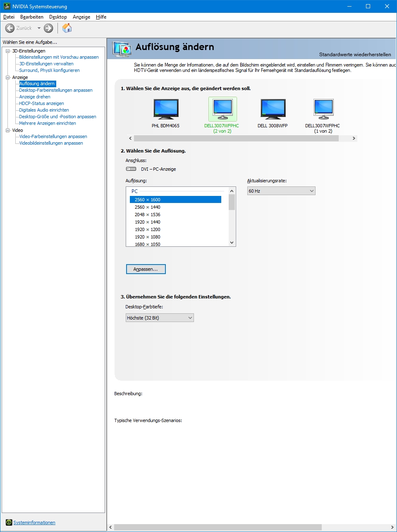Open the Aktualisierungsrate 60 Hz dropdown
The image size is (397, 532).
(x=281, y=191)
